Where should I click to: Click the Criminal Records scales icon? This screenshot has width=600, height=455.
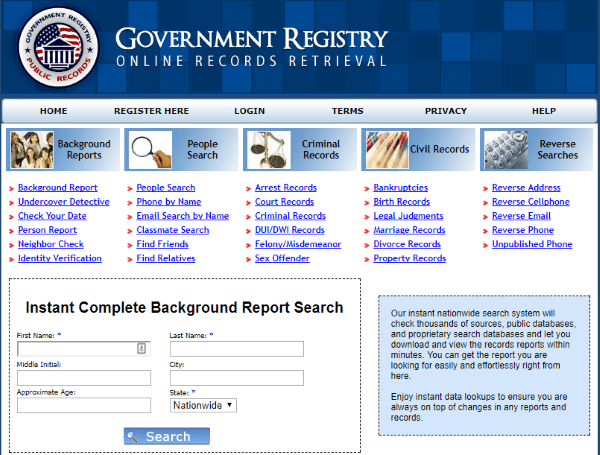coord(266,150)
